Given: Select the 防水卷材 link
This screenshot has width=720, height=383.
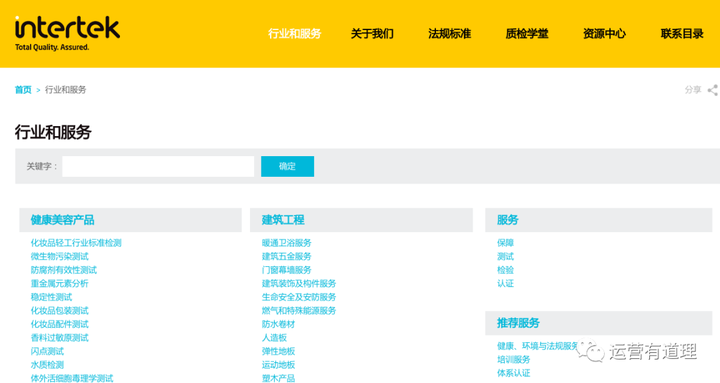Looking at the screenshot, I should [x=278, y=324].
